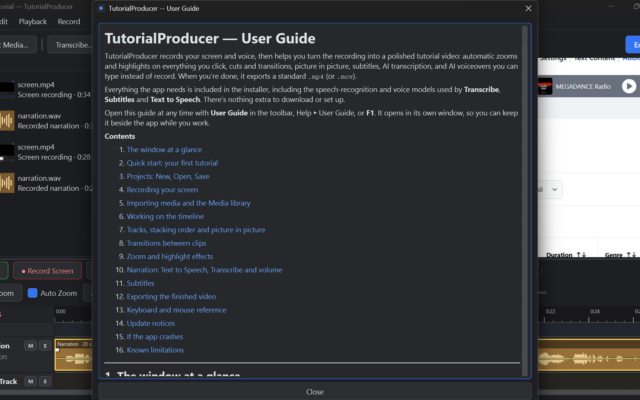
Task: Click the 0:00 mark on the timeline ruler
Action: [x=60, y=311]
